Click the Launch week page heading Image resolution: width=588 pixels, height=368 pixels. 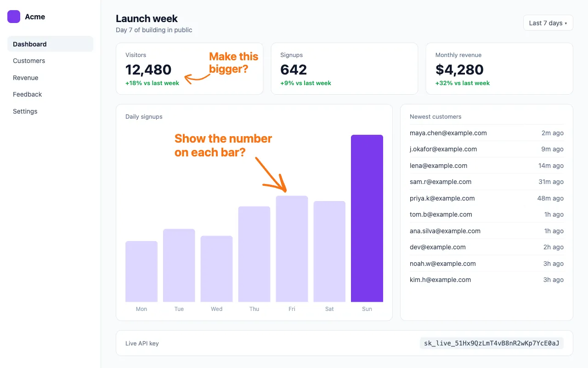click(147, 18)
